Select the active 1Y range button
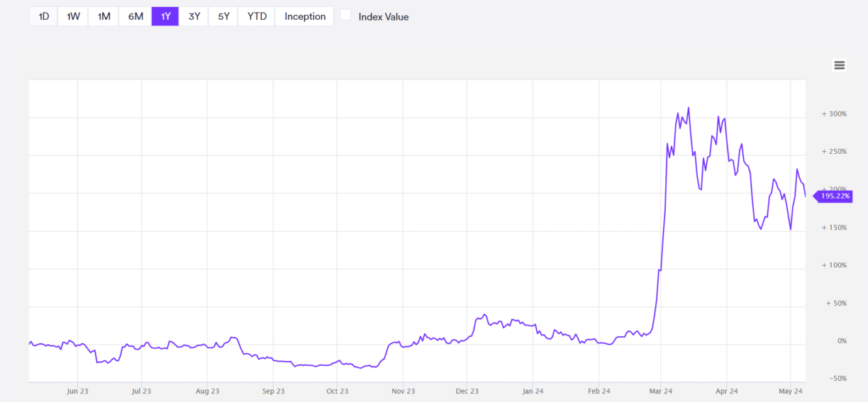 pyautogui.click(x=165, y=16)
